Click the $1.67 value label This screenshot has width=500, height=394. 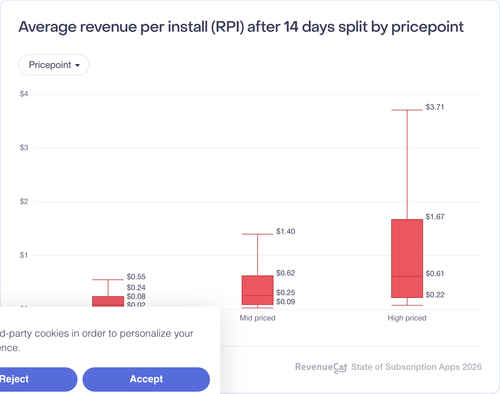pos(435,217)
